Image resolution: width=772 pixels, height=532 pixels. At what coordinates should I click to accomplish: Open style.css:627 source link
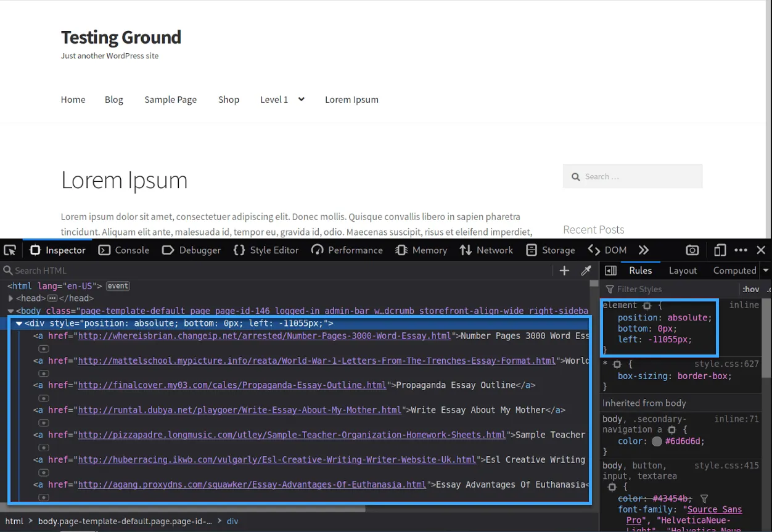click(726, 364)
